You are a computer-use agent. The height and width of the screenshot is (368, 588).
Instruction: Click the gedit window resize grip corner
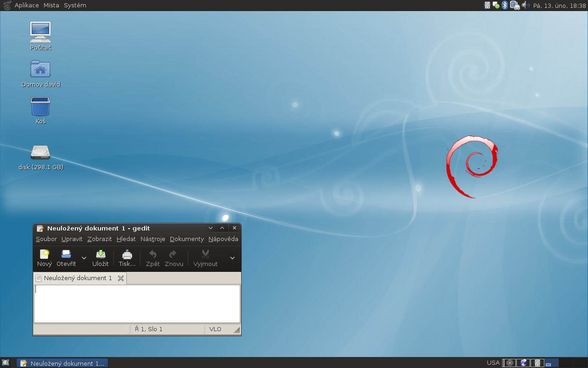pyautogui.click(x=237, y=329)
